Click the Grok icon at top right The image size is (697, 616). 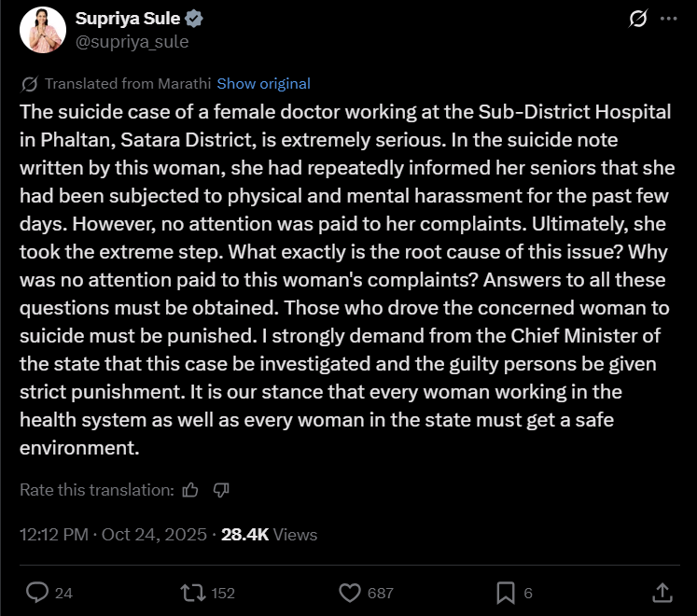coord(638,20)
